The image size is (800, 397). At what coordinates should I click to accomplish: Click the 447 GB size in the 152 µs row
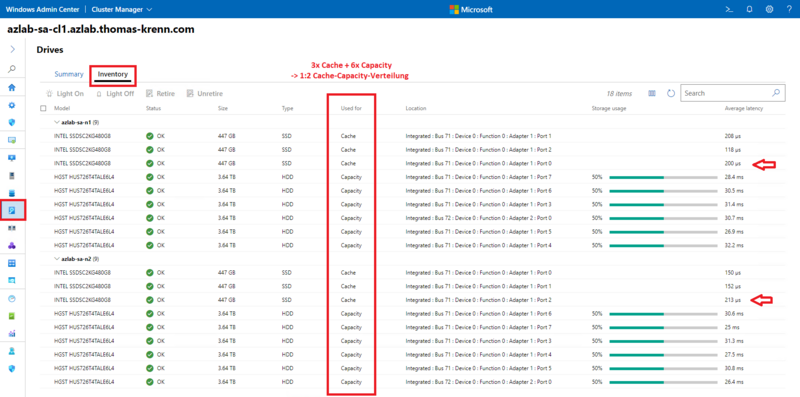226,286
